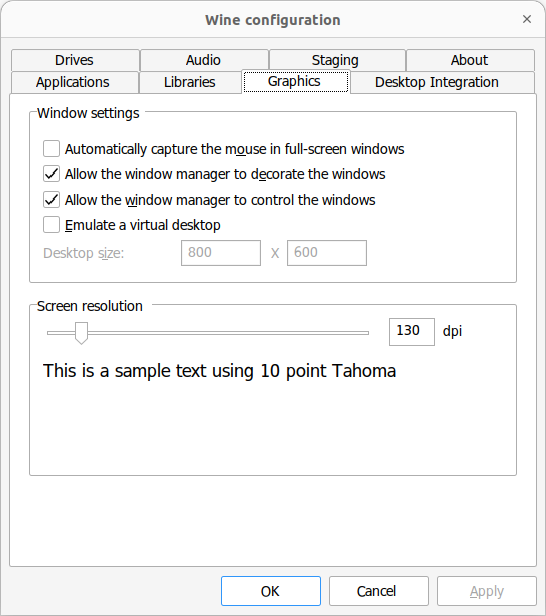This screenshot has height=616, width=546.
Task: Go to the About tab
Action: (470, 60)
